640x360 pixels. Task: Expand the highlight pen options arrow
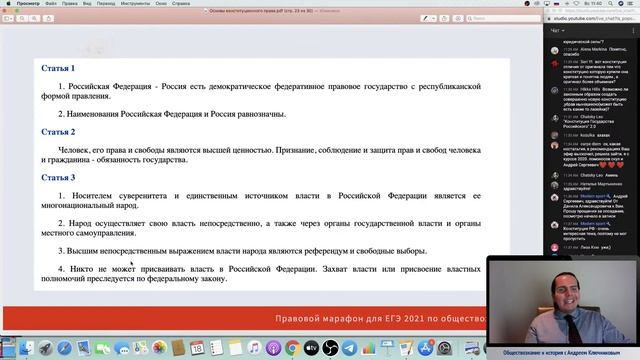433,18
